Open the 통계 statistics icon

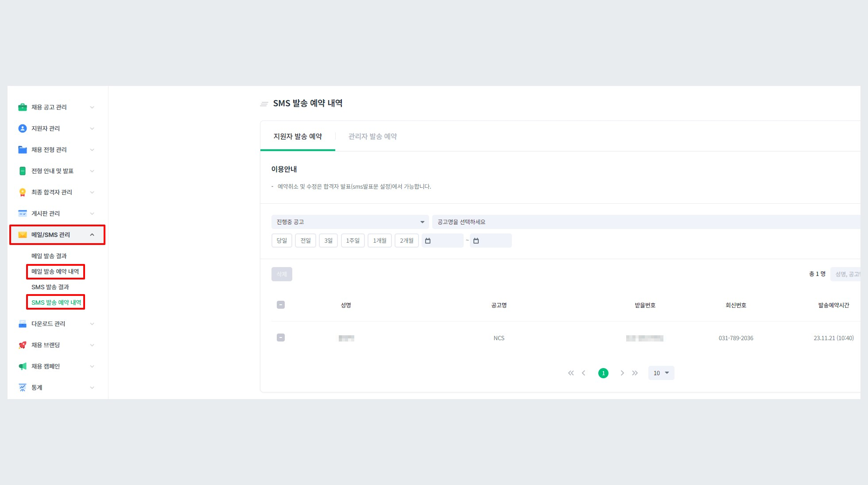tap(22, 387)
